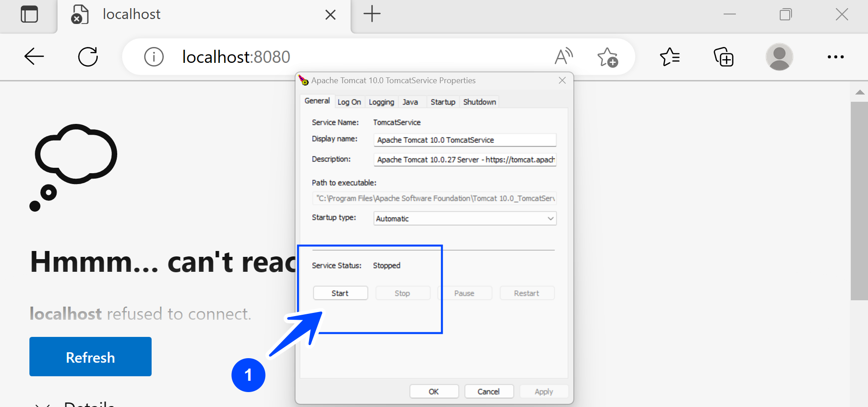Click the Path to executable field
868x407 pixels.
(434, 199)
